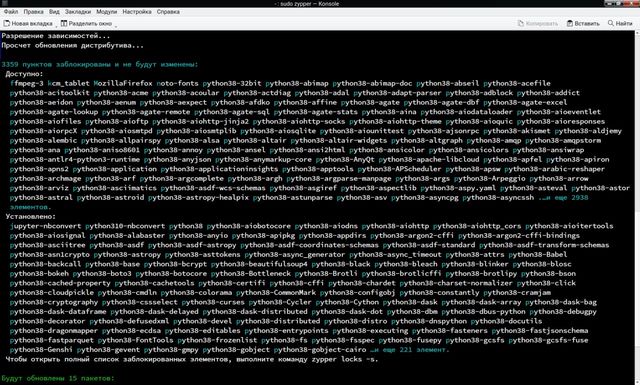Click the window menu icon in title bar

click(x=4, y=3)
